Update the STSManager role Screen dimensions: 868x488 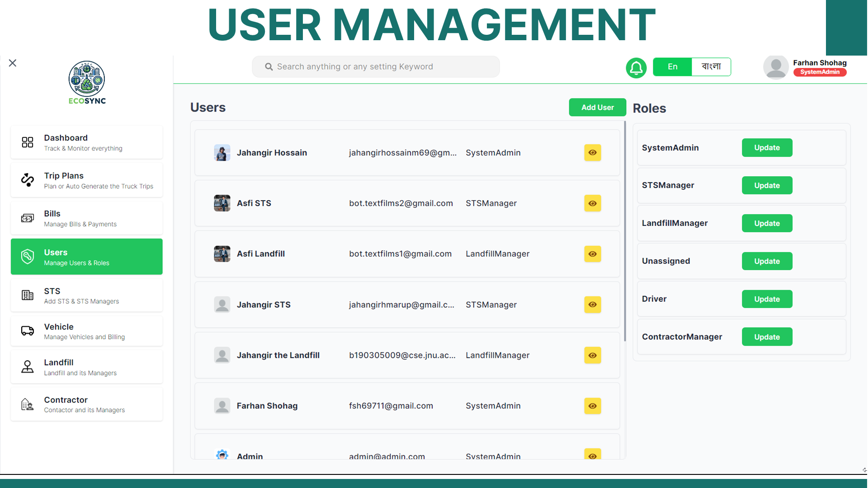click(767, 185)
